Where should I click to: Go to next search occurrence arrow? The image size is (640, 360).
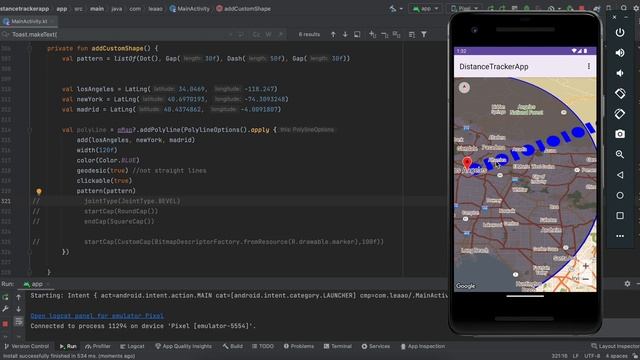click(x=345, y=35)
